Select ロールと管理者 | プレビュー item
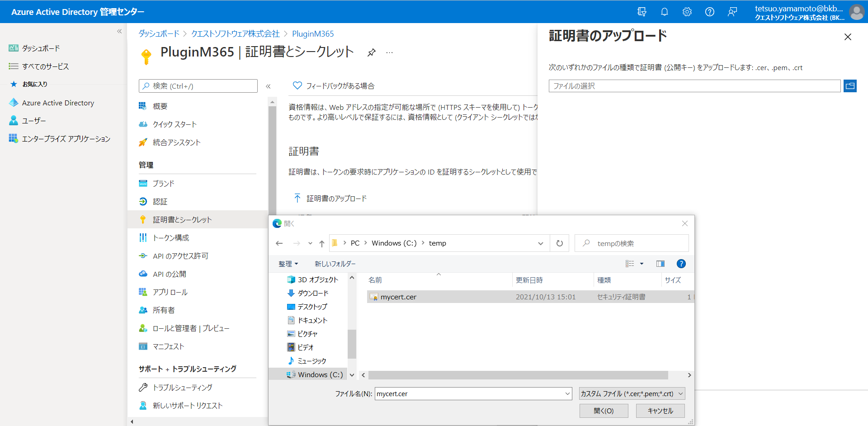The height and width of the screenshot is (426, 868). (x=191, y=328)
